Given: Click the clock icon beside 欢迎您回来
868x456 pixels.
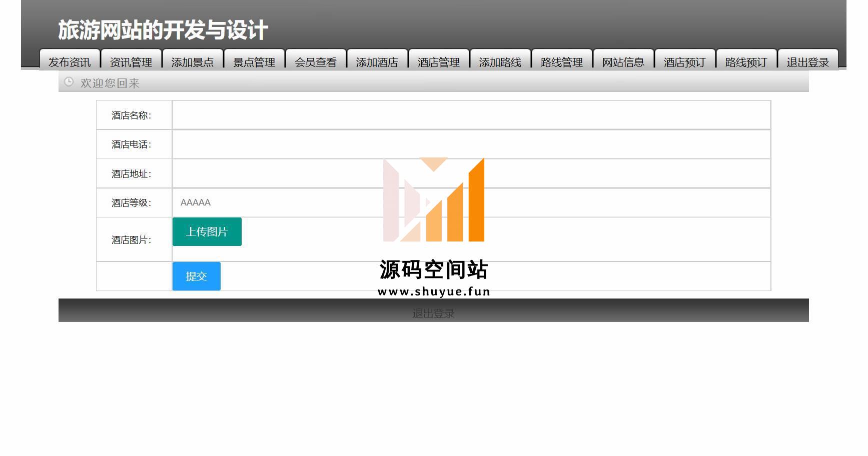Looking at the screenshot, I should pyautogui.click(x=69, y=82).
